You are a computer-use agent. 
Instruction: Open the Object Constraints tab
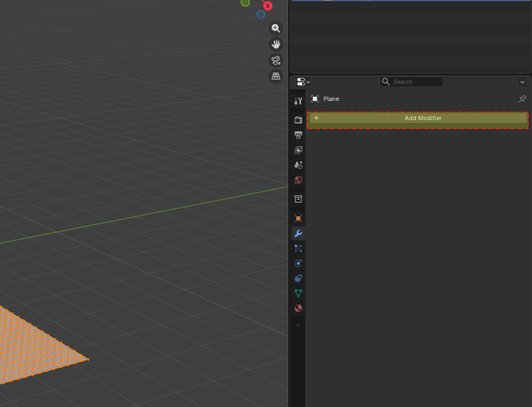click(x=298, y=278)
